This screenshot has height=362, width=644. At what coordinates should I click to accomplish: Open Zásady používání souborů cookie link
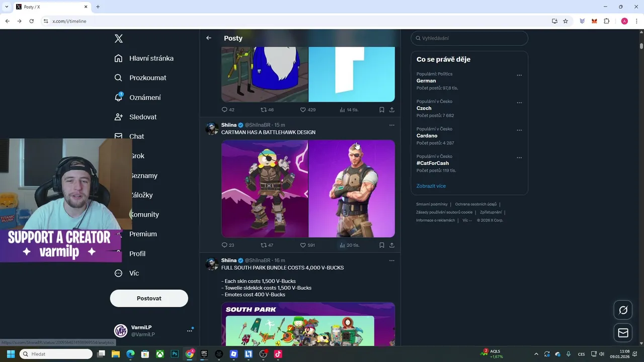(444, 212)
